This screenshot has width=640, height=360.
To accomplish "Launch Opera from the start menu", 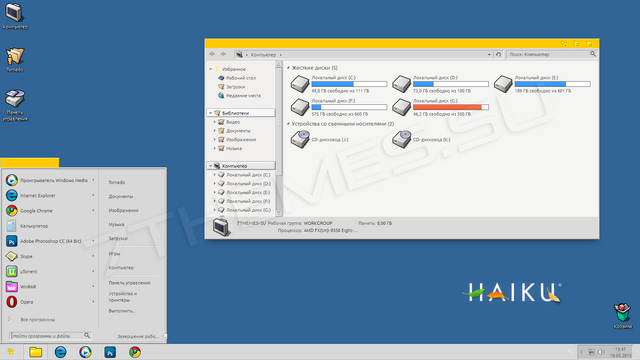I will (50, 302).
